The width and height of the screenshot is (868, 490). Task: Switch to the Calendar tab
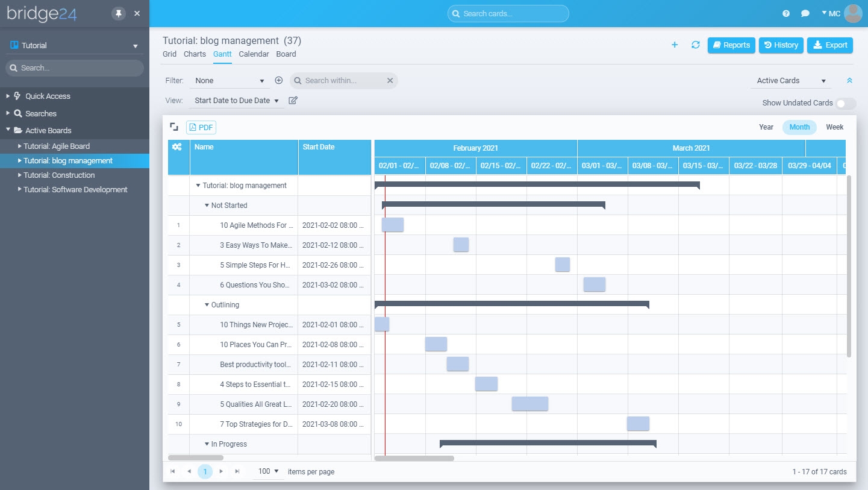[x=254, y=54]
